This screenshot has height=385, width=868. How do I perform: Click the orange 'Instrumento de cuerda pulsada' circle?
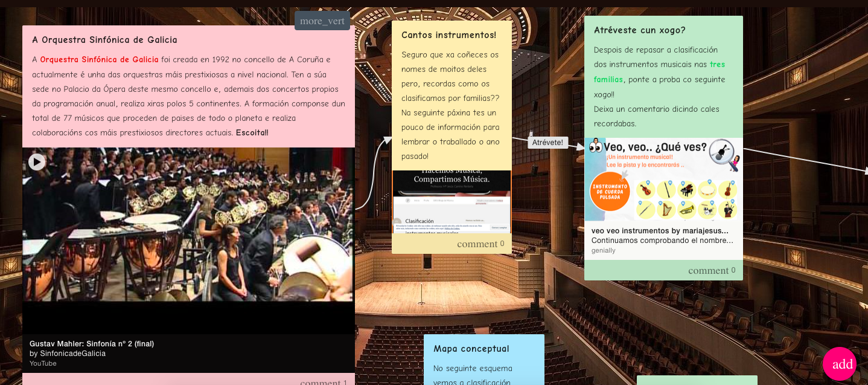(609, 192)
